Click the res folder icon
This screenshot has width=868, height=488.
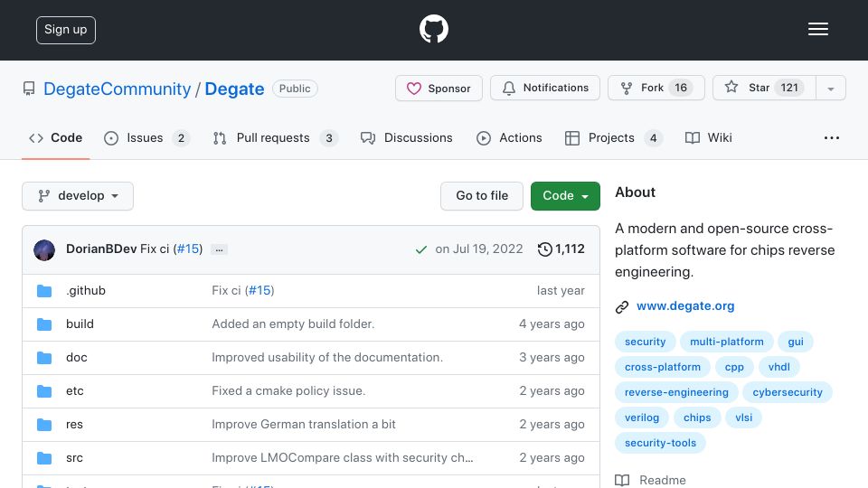coord(44,425)
